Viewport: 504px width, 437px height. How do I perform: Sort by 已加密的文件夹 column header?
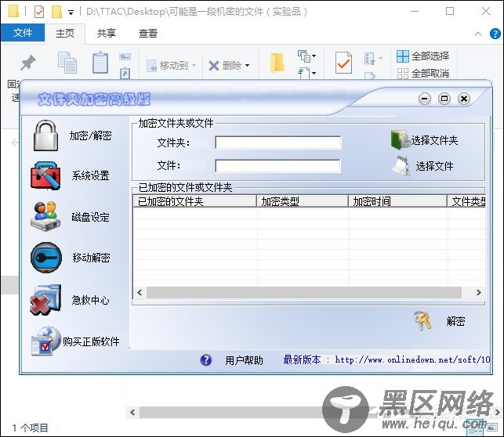pos(195,201)
